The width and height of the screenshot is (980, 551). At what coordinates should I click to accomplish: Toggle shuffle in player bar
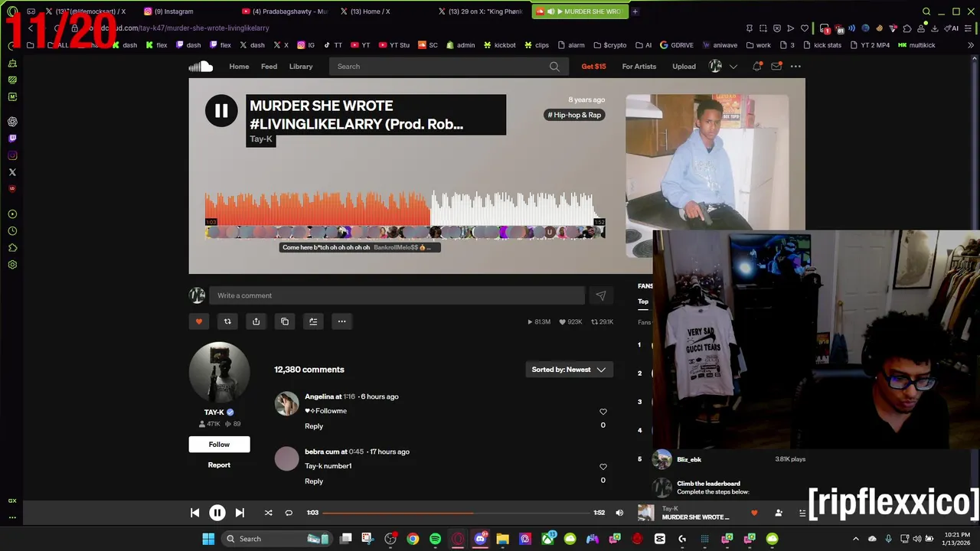(268, 513)
